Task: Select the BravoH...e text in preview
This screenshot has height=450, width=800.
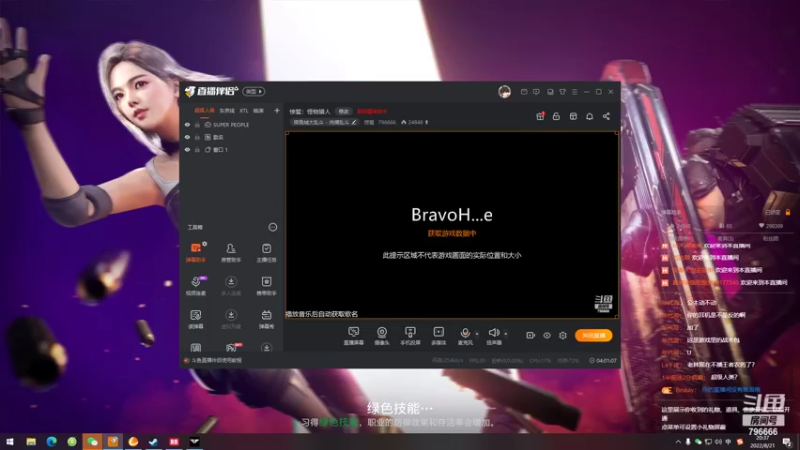Action: (x=452, y=215)
